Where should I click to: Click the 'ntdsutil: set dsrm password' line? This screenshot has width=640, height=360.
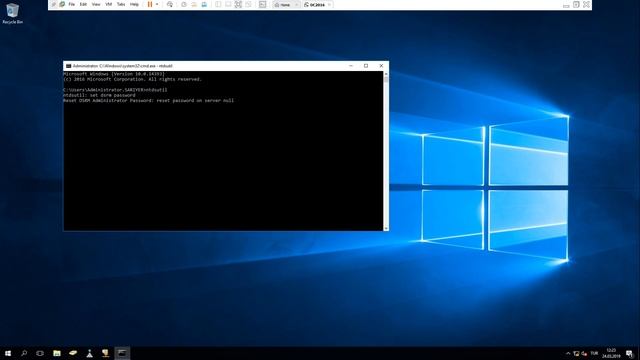(x=99, y=95)
